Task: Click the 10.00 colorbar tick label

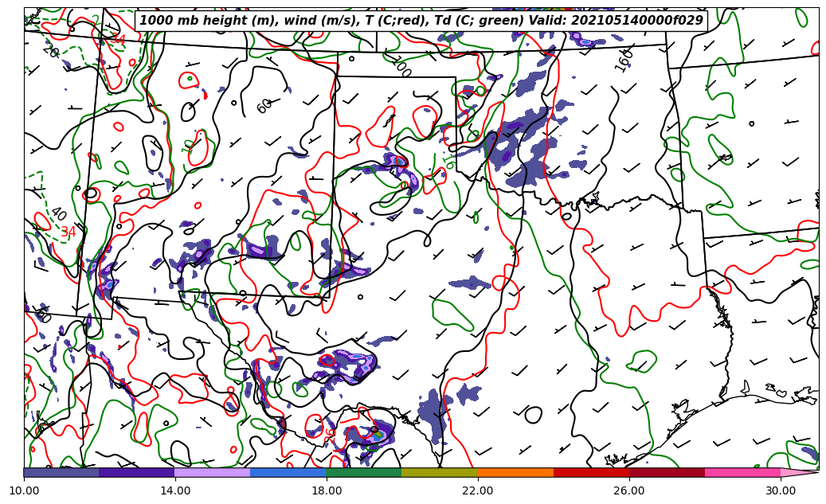Action: click(x=24, y=491)
